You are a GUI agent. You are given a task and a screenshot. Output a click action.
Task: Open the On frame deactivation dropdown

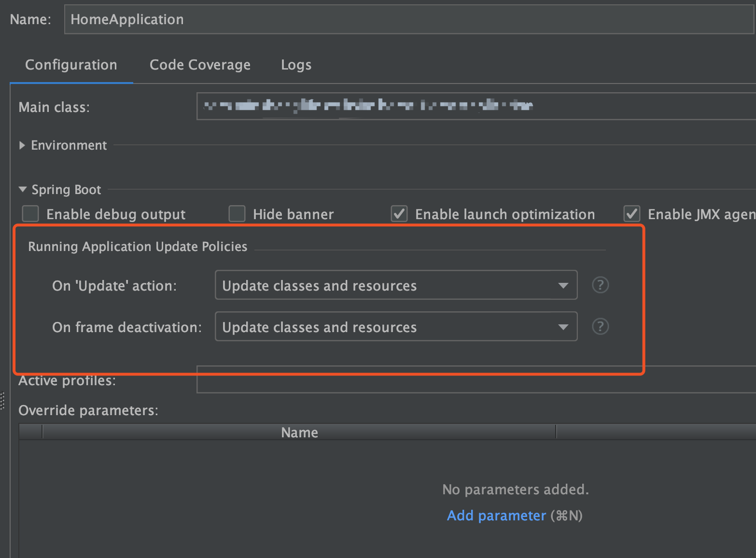point(396,327)
